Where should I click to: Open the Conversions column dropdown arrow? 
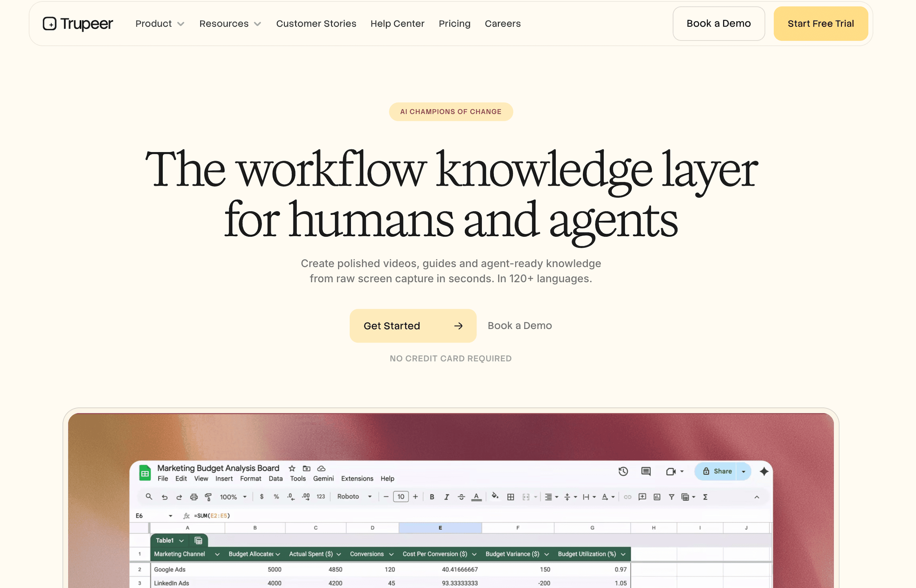pos(391,554)
